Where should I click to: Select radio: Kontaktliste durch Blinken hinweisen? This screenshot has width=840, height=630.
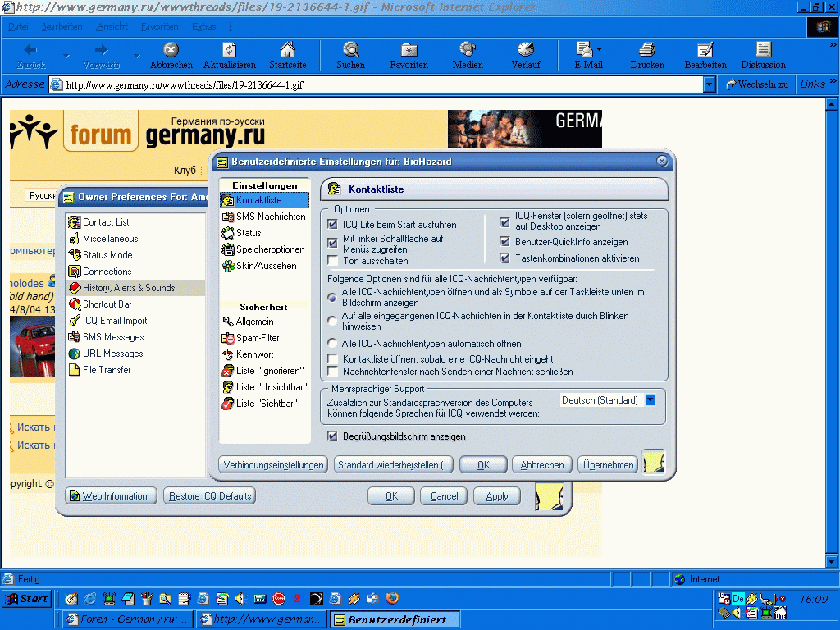[x=332, y=321]
